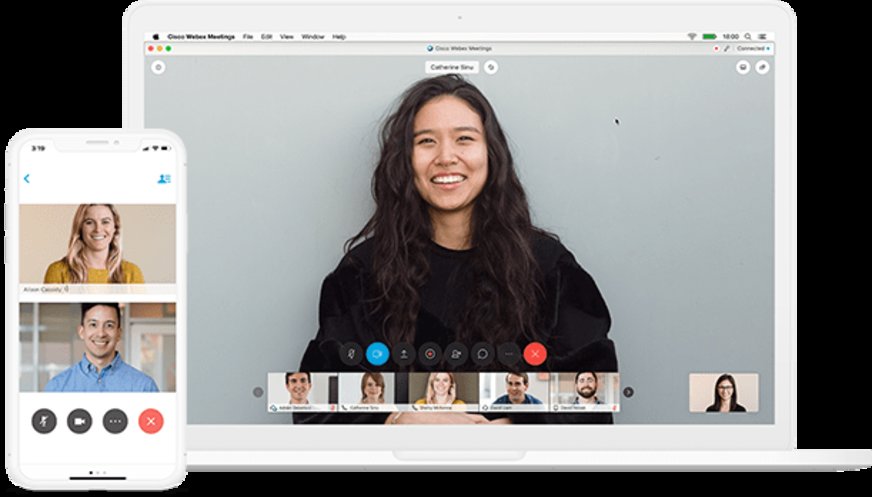Viewport: 872px width, 497px height.
Task: Toggle the mute button on the phone
Action: click(x=44, y=421)
